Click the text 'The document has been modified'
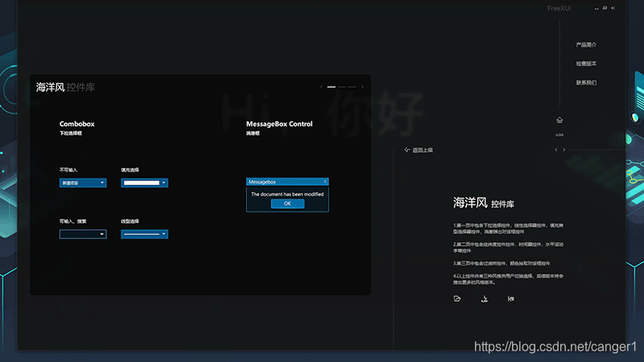This screenshot has height=362, width=644. 287,194
